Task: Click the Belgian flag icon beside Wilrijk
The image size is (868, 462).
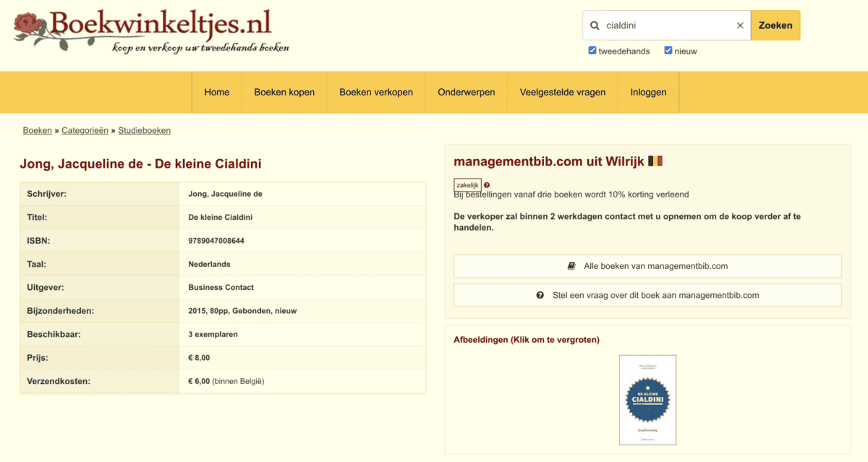Action: [x=655, y=161]
